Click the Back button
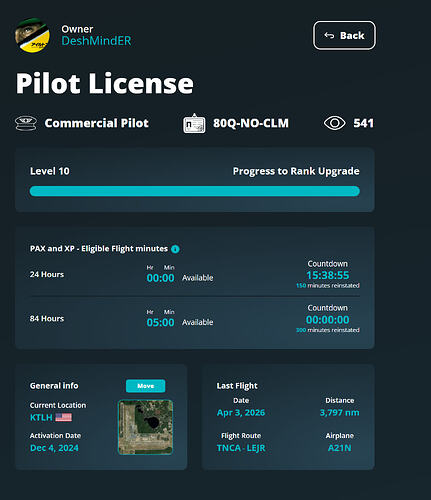This screenshot has height=500, width=431. [x=344, y=35]
